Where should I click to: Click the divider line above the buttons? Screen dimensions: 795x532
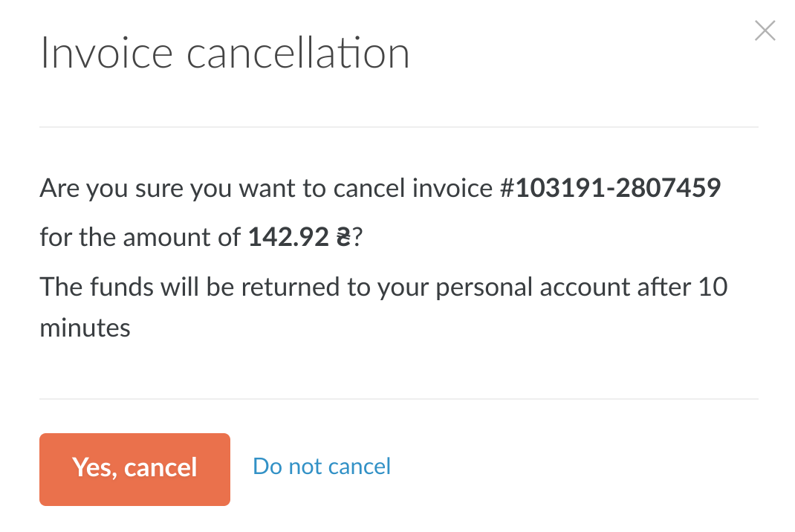point(398,399)
